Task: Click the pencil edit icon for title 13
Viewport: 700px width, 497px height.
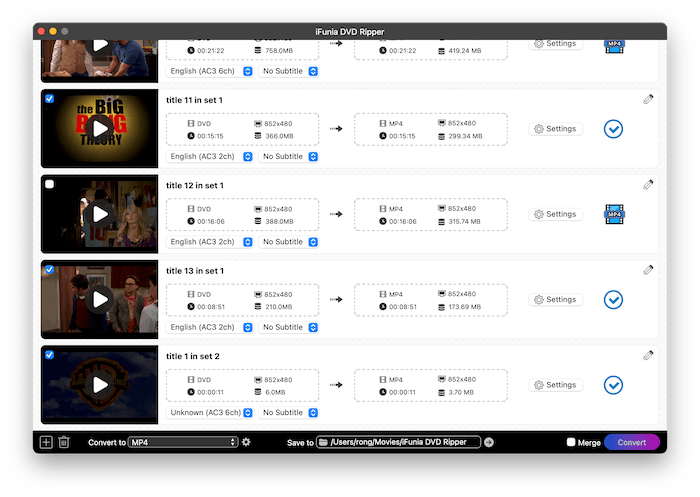Action: [648, 270]
